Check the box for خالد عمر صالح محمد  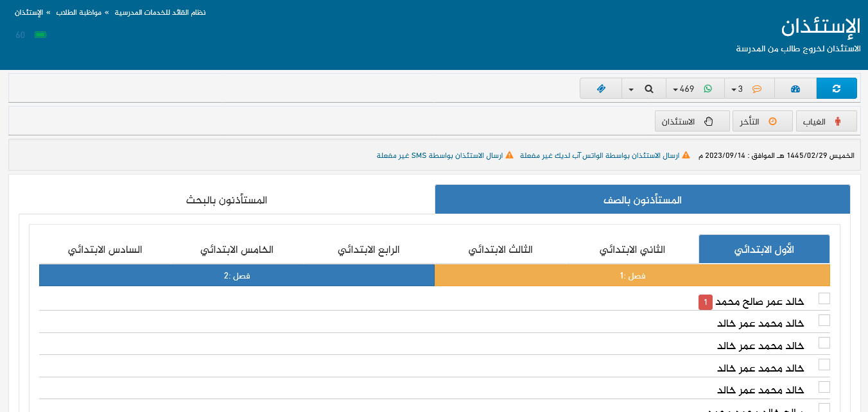pyautogui.click(x=824, y=298)
